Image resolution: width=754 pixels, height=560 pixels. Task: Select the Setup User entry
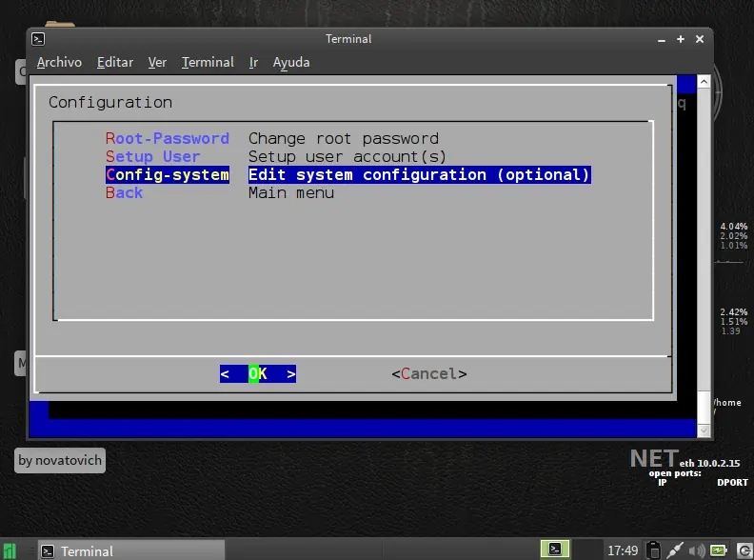[x=153, y=156]
